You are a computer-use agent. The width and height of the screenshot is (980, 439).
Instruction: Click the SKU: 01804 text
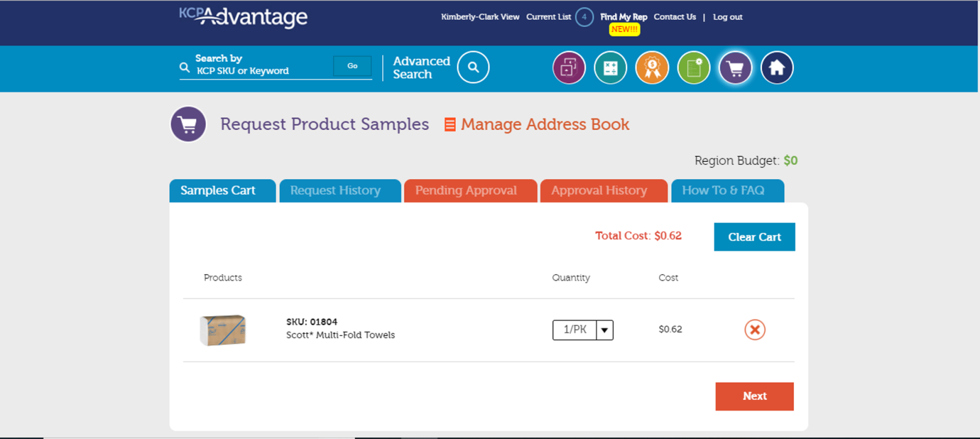point(312,322)
